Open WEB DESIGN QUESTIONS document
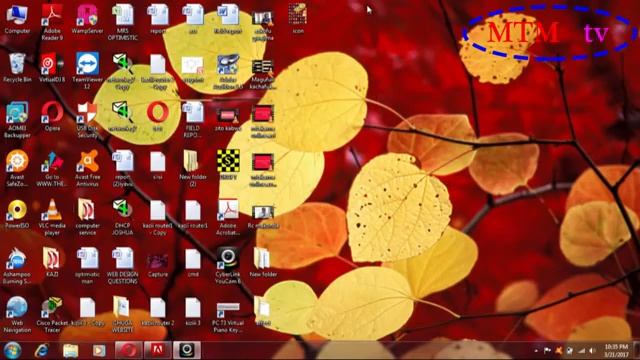This screenshot has width=640, height=360. click(122, 265)
